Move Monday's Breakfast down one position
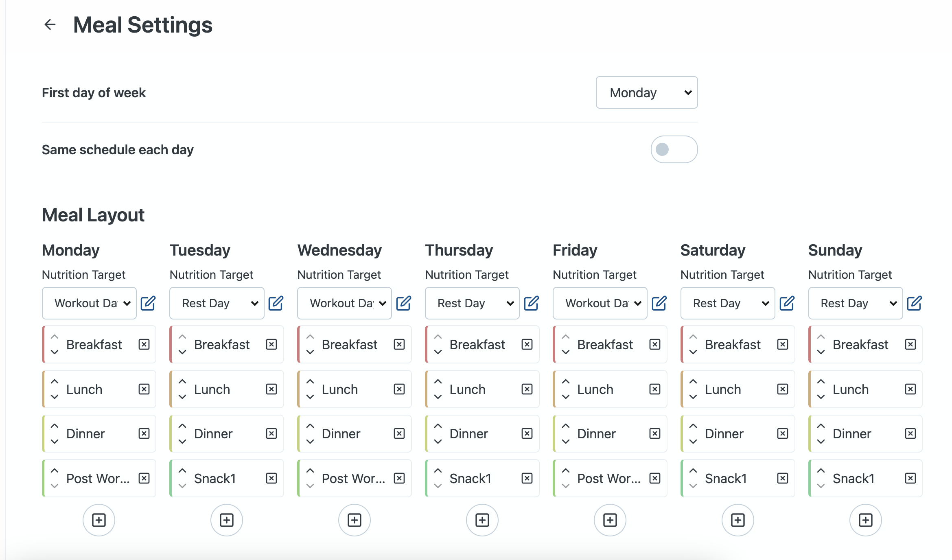This screenshot has width=952, height=560. coord(55,352)
